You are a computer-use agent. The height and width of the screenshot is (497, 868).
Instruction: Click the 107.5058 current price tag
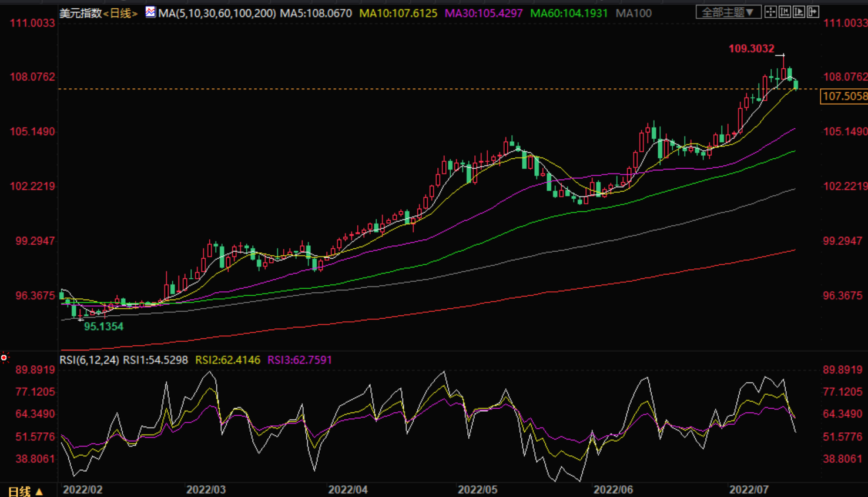844,96
